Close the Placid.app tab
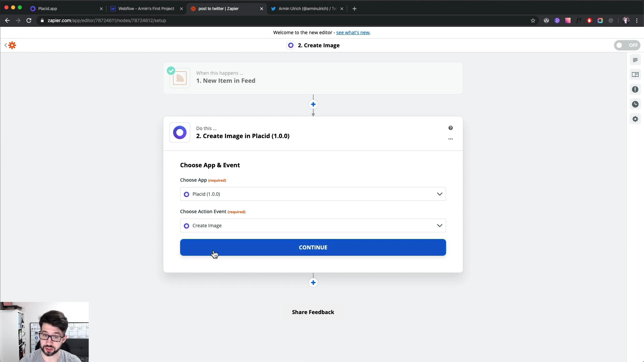The height and width of the screenshot is (362, 644). click(101, 9)
